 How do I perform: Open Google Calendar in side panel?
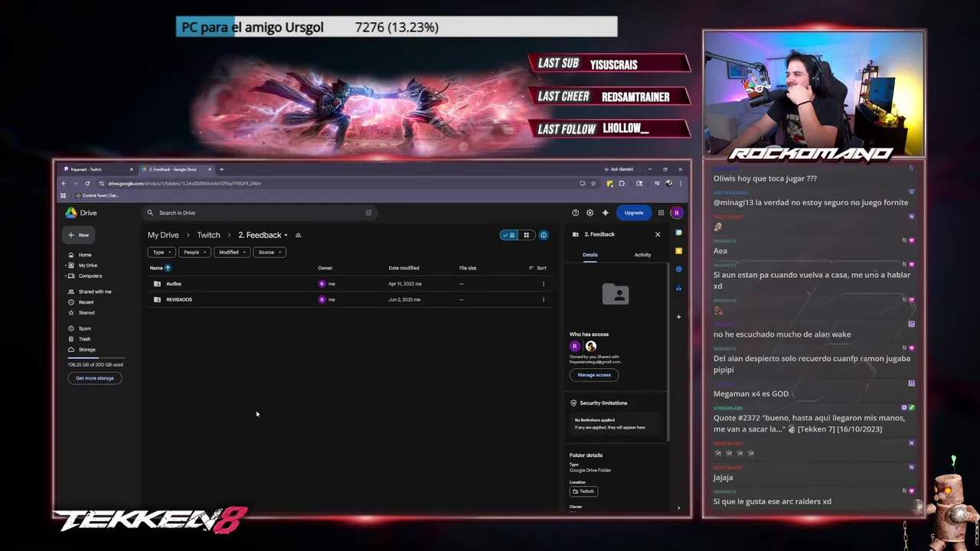click(678, 233)
